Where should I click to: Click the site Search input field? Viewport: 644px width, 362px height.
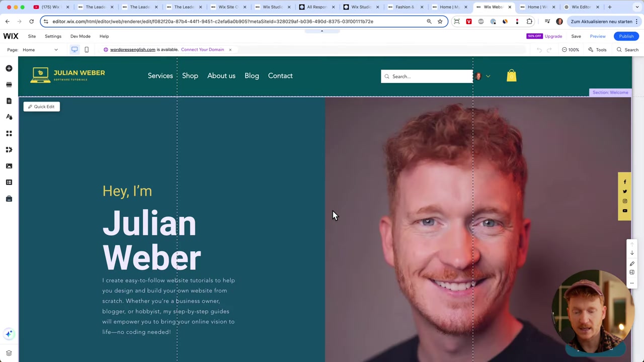pos(427,76)
